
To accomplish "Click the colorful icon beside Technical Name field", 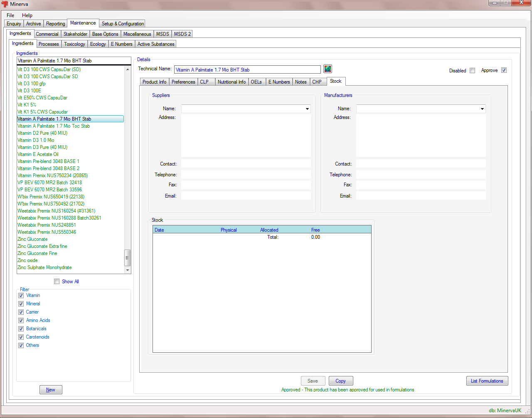I will (x=328, y=69).
